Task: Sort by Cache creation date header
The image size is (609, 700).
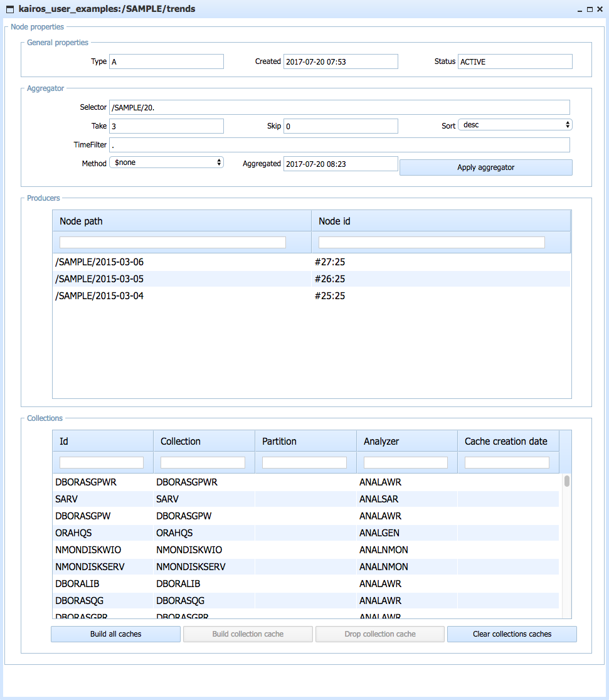Action: tap(509, 441)
